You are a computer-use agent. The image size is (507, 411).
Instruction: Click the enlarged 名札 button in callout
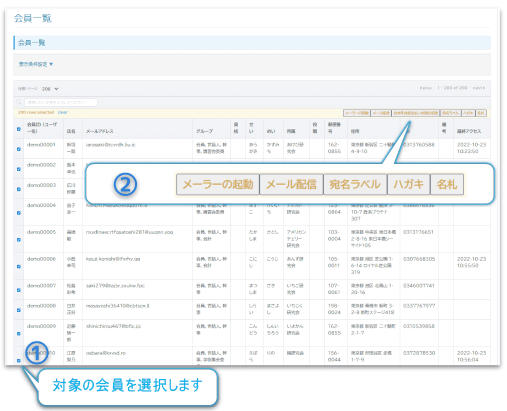pos(447,184)
